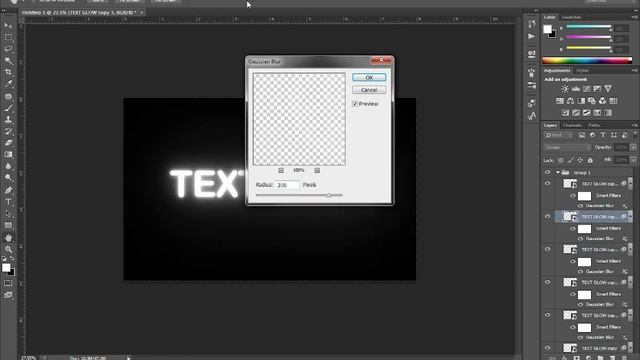640x360 pixels.
Task: Click the Gaussian Blur preview thumbnail
Action: [299, 119]
